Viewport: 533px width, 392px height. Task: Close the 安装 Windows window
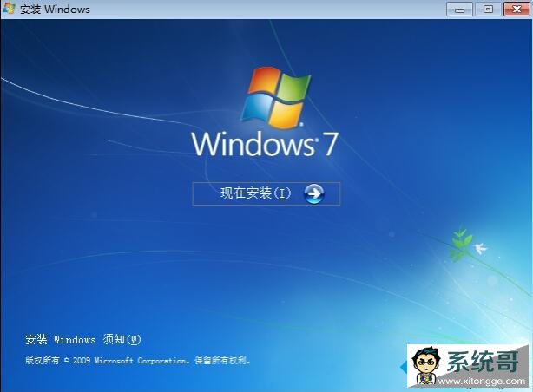point(517,10)
